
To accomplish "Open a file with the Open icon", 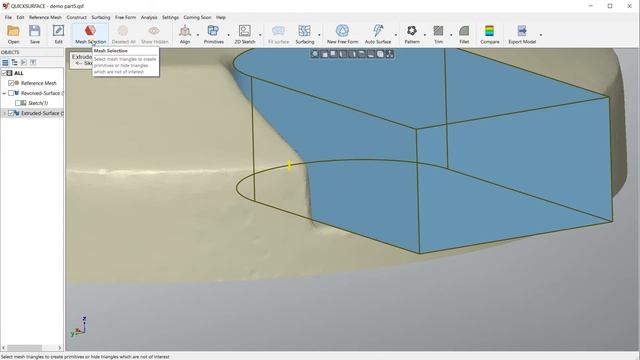I will pos(13,34).
